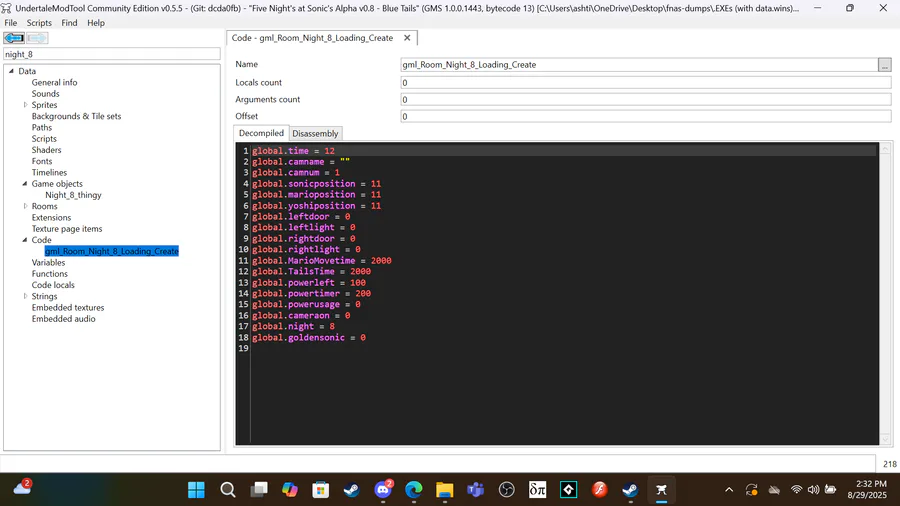The width and height of the screenshot is (900, 506).
Task: Select Fonts in the data tree
Action: (x=41, y=161)
